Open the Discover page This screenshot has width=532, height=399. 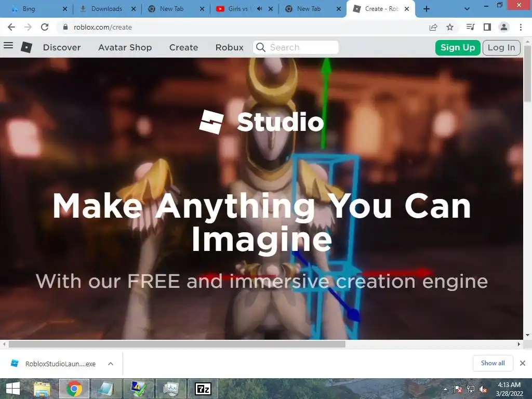(x=62, y=47)
